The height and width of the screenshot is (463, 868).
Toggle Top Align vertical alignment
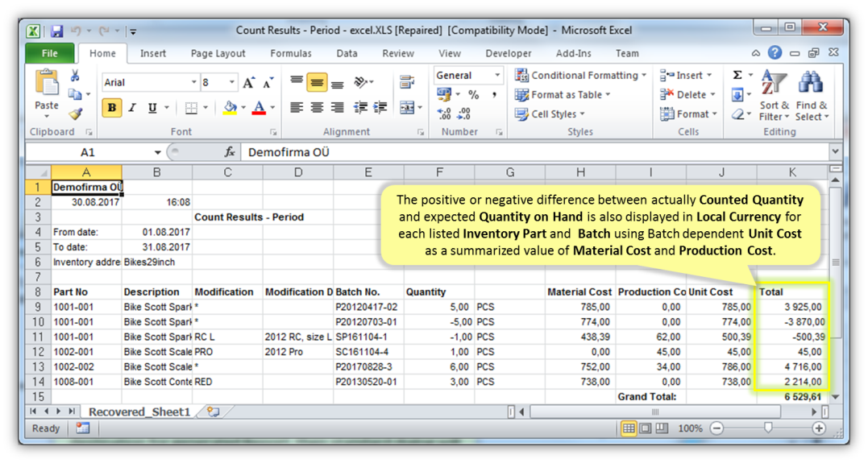tap(297, 82)
